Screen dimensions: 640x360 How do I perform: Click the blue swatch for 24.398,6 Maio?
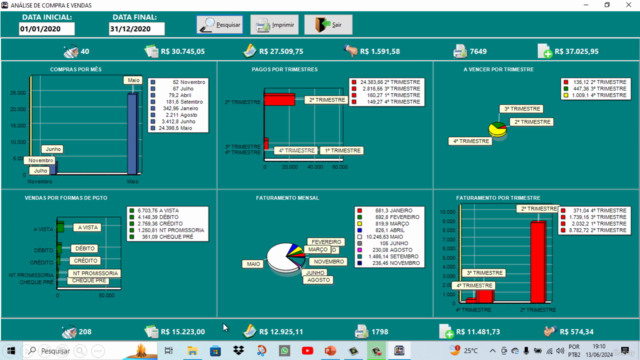153,128
